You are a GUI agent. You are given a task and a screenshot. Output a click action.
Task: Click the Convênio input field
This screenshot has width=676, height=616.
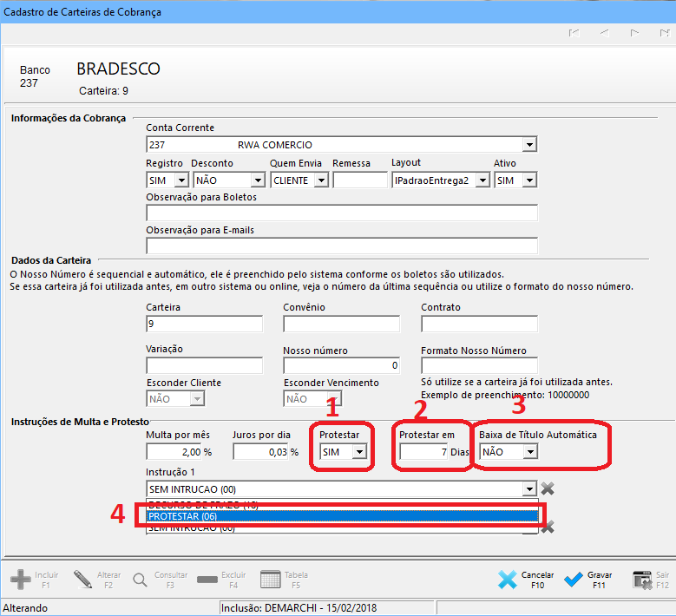tap(341, 324)
